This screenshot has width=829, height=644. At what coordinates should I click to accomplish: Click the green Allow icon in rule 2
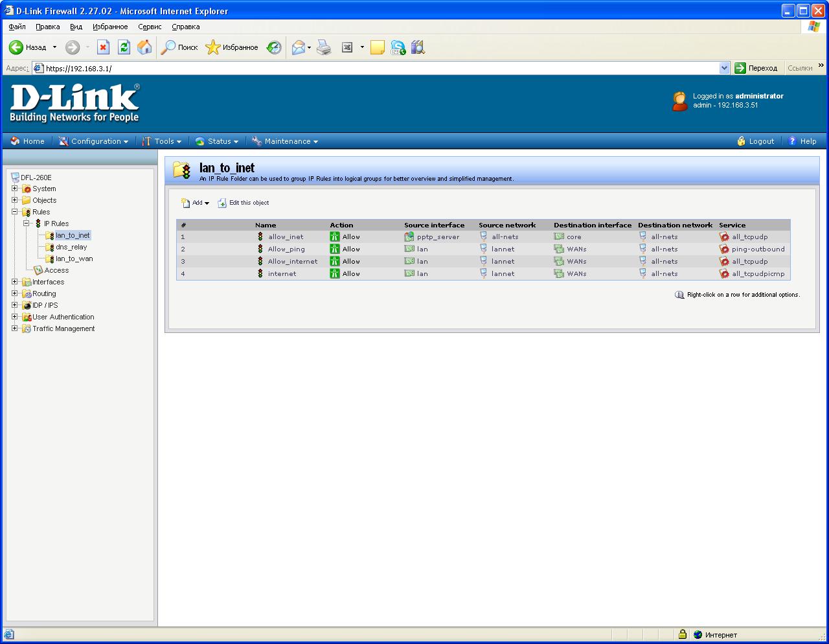coord(334,249)
